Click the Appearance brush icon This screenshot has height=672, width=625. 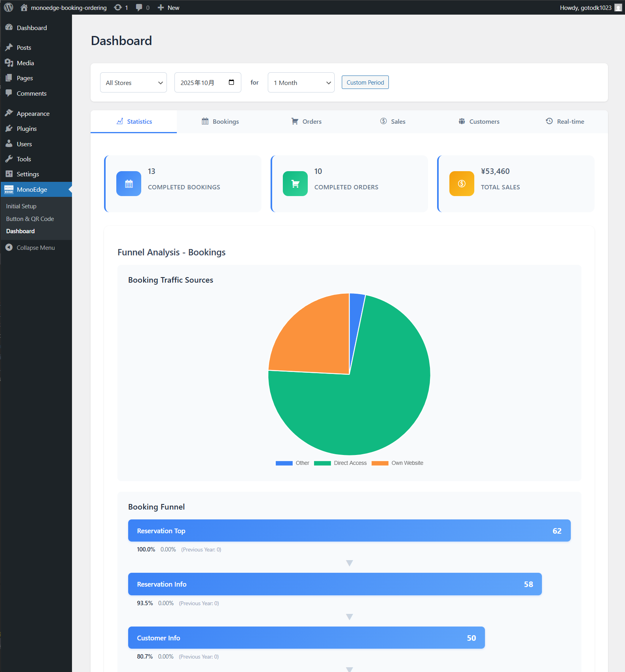(x=9, y=113)
